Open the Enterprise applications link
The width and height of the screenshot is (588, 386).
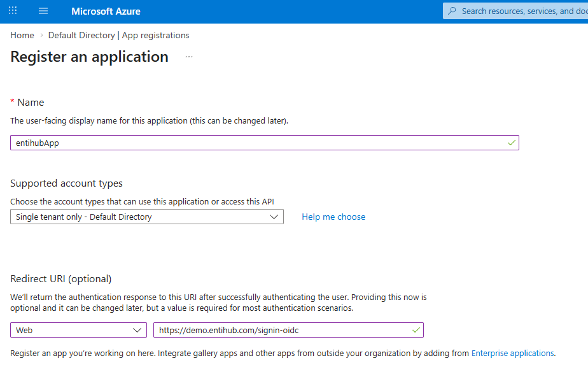click(513, 354)
